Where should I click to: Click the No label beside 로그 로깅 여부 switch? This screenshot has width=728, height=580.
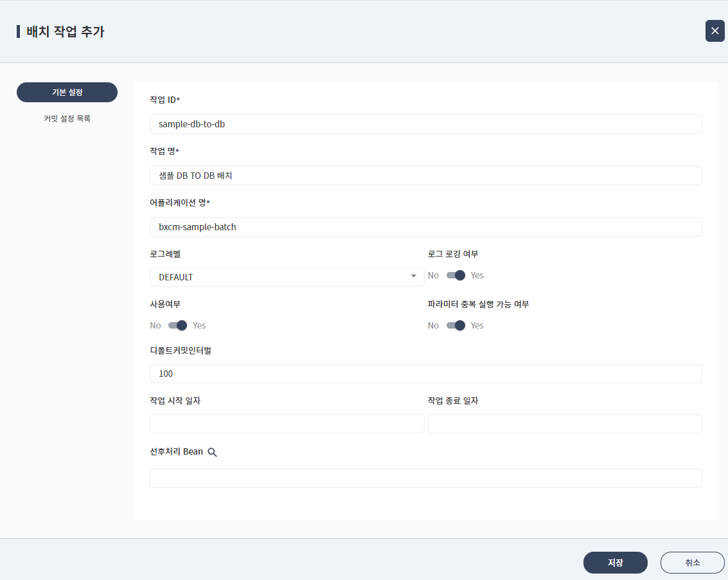(433, 275)
